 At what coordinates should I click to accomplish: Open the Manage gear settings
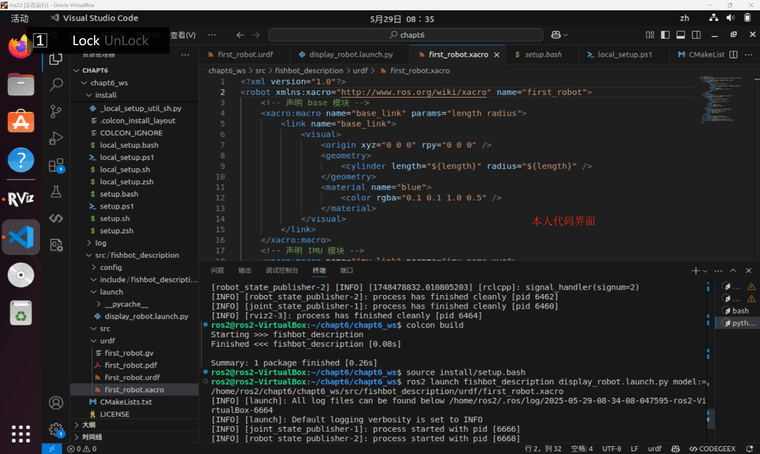tap(56, 429)
